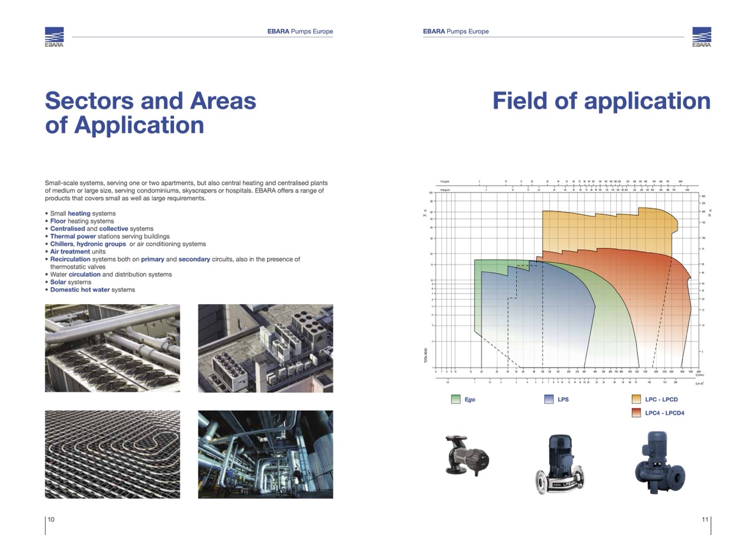
Task: Select the Ego circulator pump image
Action: tap(467, 456)
